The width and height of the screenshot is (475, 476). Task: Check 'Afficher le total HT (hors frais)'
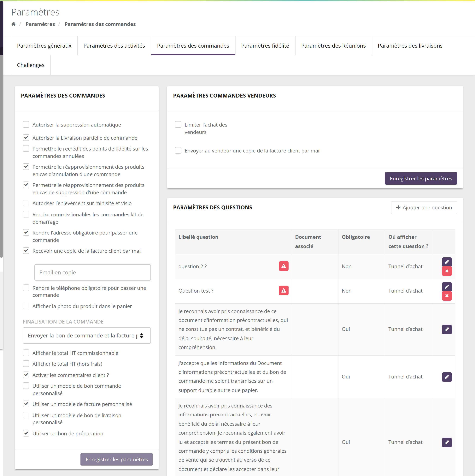[x=26, y=364]
